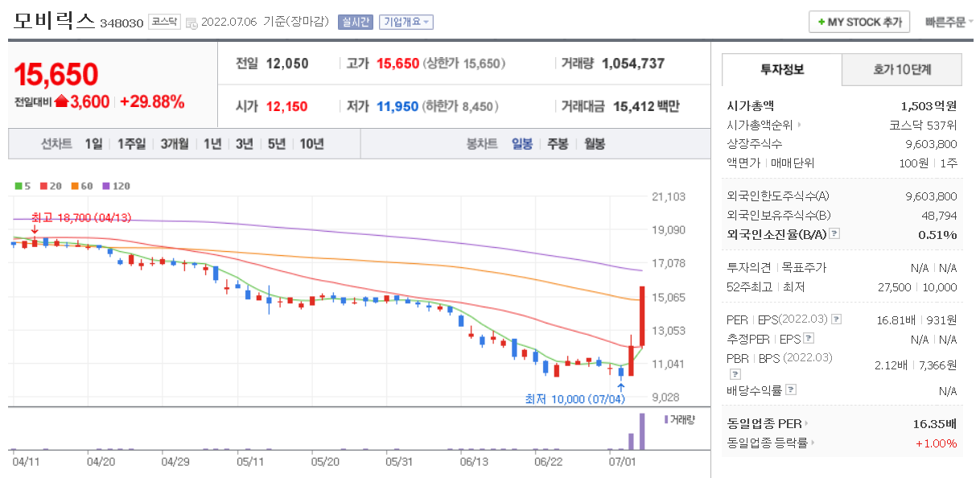Click the 전일 12,050 value
The height and width of the screenshot is (478, 980).
tap(287, 64)
